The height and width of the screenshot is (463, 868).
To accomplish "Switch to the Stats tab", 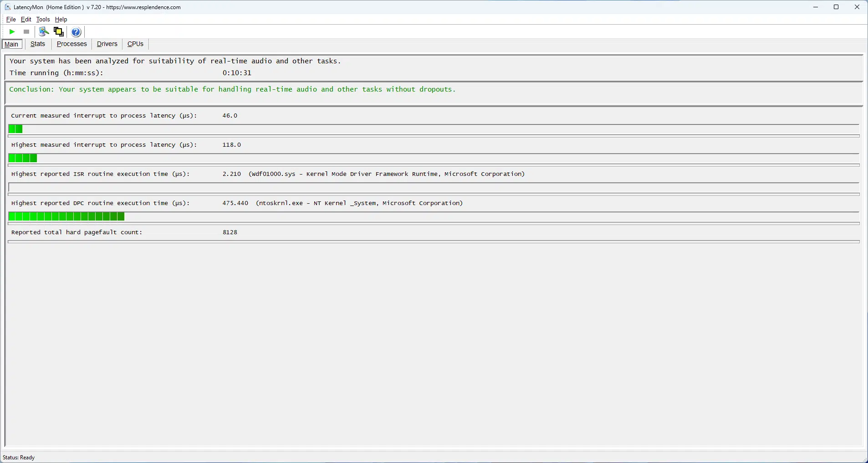I will click(38, 44).
